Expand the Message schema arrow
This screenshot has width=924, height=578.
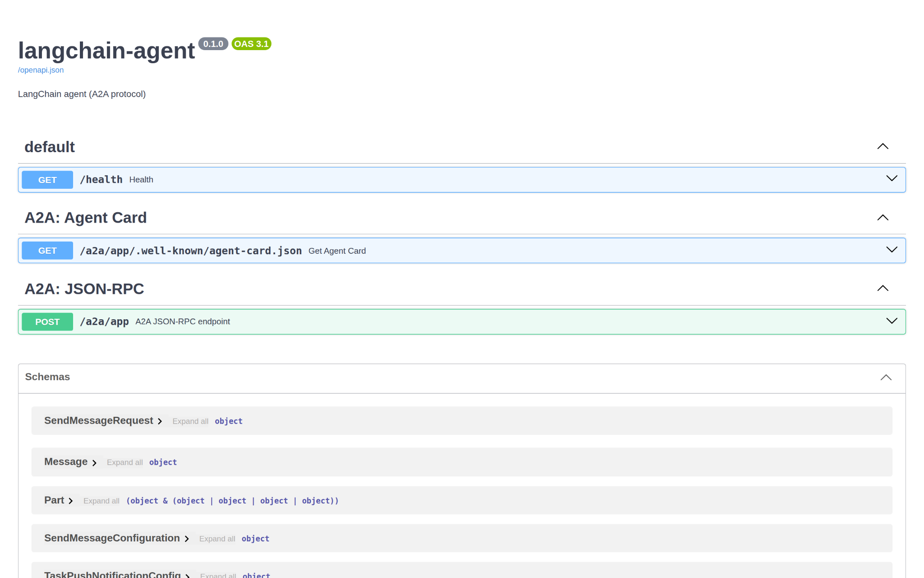click(x=94, y=463)
